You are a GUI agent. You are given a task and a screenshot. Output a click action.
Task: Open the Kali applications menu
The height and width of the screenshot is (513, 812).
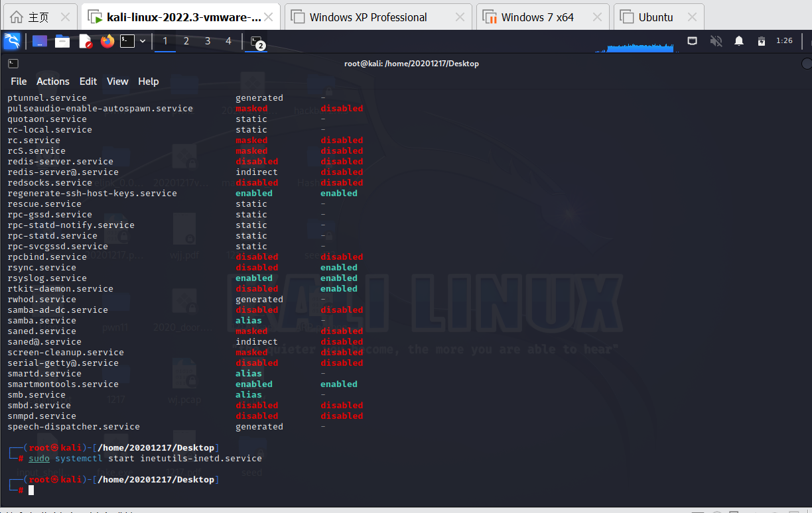pyautogui.click(x=12, y=41)
